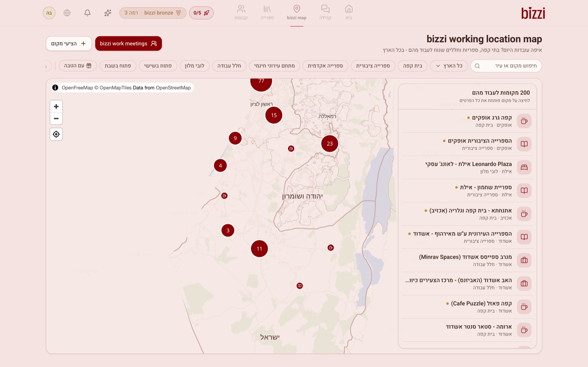Click briefcase icon for האב אשדוד
588x367 pixels.
click(x=524, y=284)
